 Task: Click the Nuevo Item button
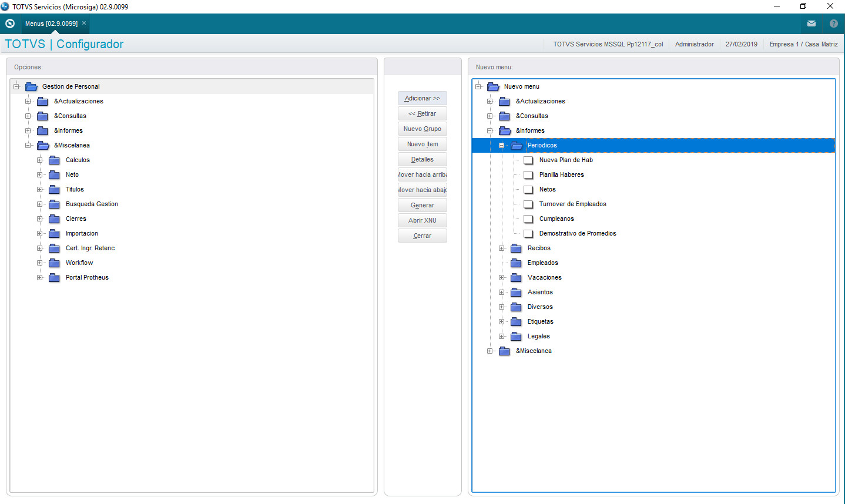tap(422, 144)
